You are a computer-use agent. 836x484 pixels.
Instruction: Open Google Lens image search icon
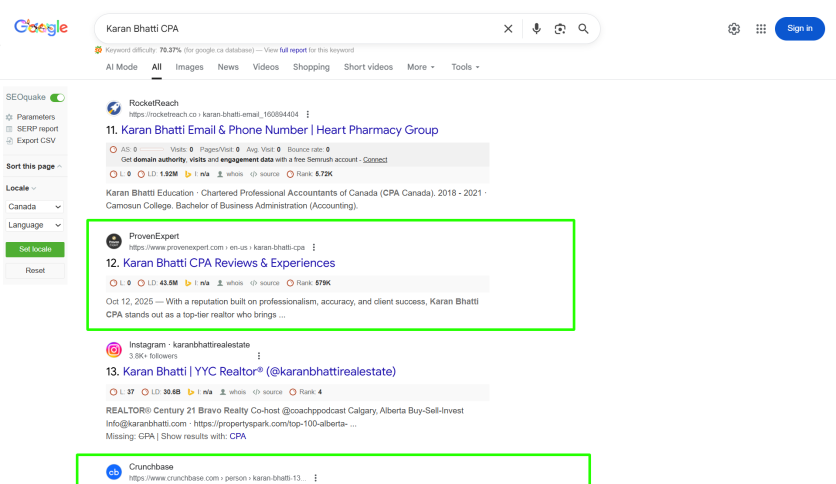(x=560, y=29)
